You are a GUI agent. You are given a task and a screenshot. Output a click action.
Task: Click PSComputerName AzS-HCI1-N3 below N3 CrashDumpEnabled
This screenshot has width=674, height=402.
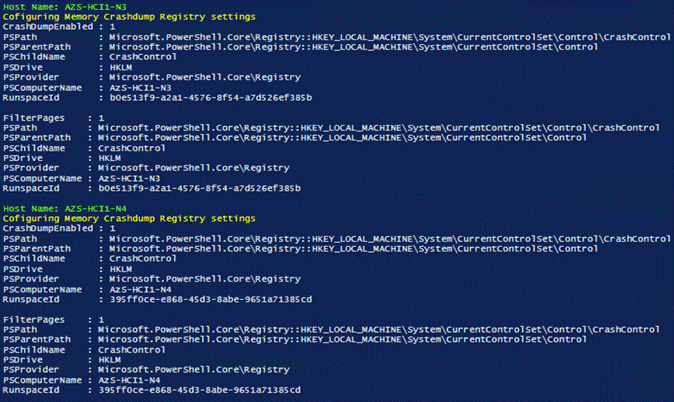pyautogui.click(x=142, y=87)
